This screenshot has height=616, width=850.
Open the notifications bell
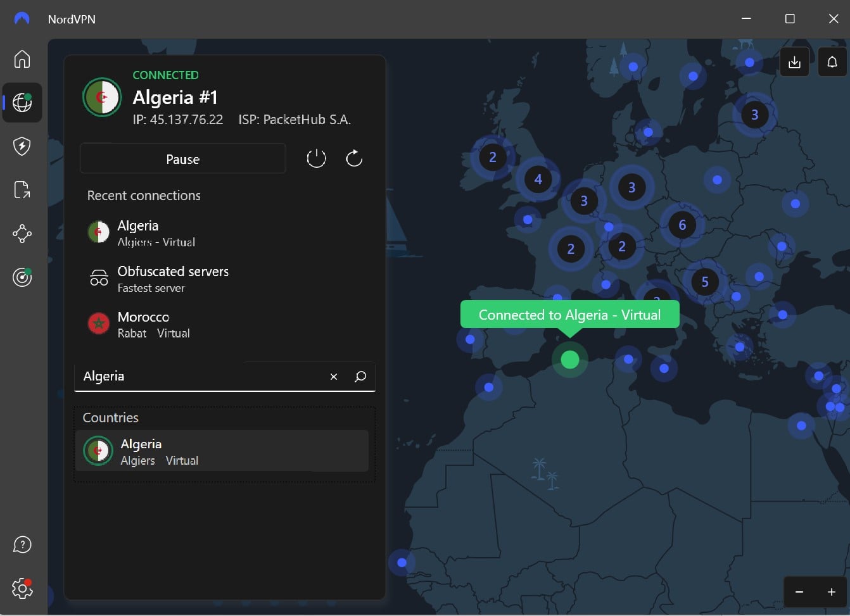click(x=832, y=61)
